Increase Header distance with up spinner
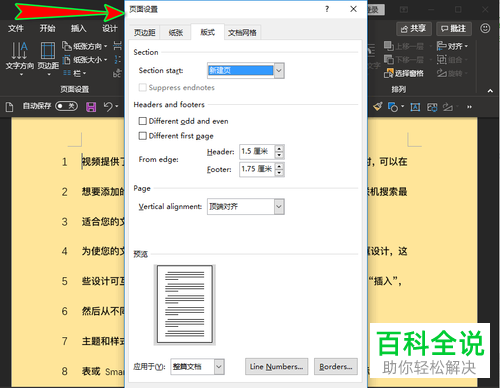The height and width of the screenshot is (388, 500). [279, 148]
